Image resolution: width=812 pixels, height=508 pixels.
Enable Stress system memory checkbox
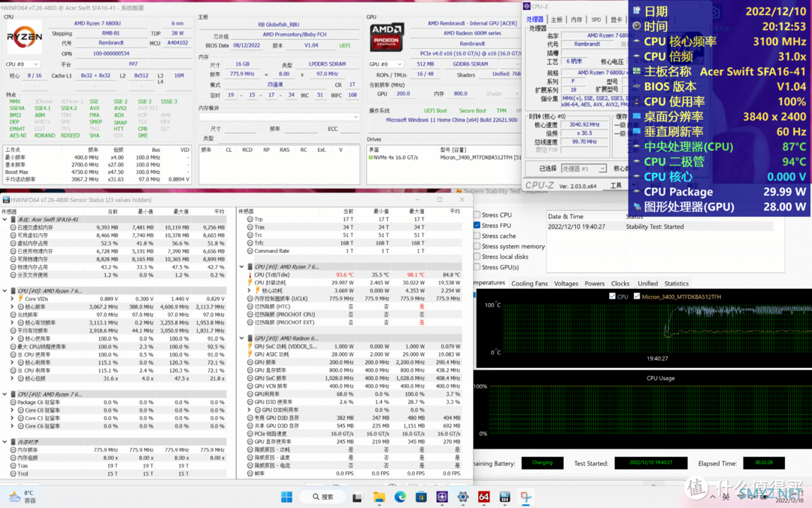[x=477, y=246]
